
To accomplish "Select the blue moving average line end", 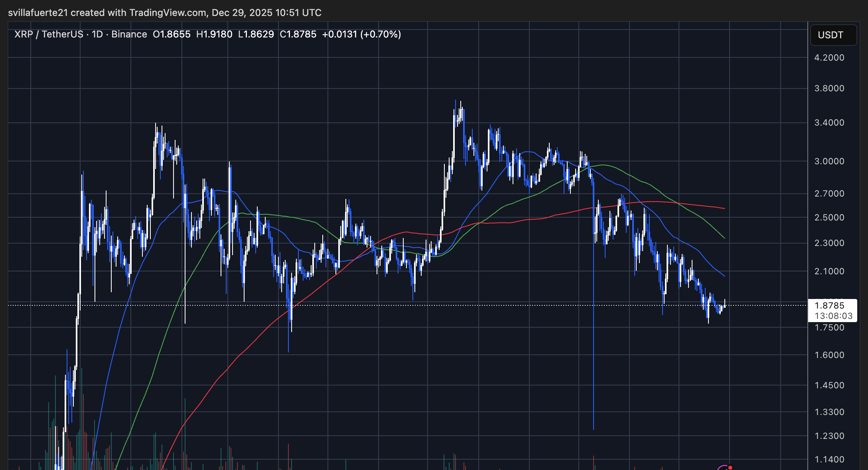I will coord(724,275).
